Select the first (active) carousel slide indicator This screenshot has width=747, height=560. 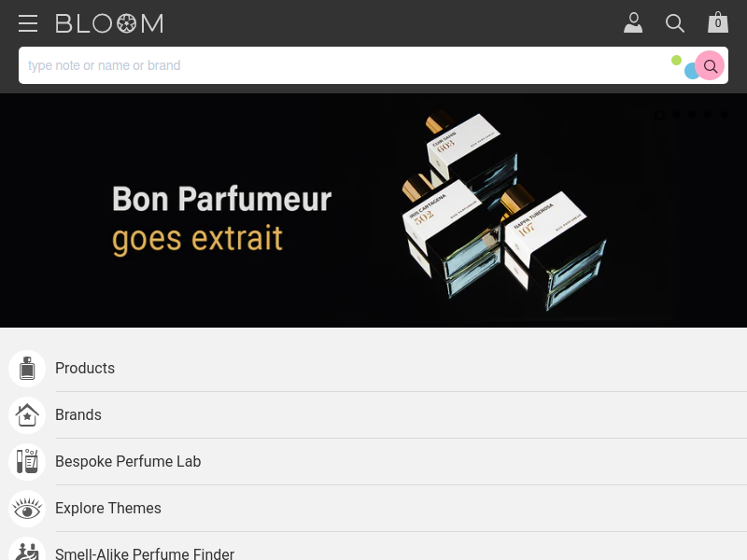point(660,115)
